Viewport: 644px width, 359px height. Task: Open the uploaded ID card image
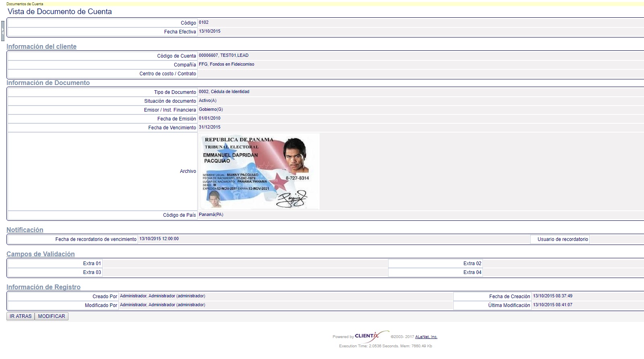[259, 171]
